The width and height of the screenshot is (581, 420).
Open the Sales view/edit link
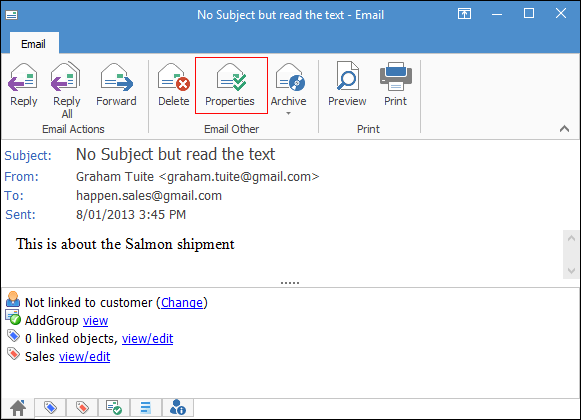(x=84, y=356)
